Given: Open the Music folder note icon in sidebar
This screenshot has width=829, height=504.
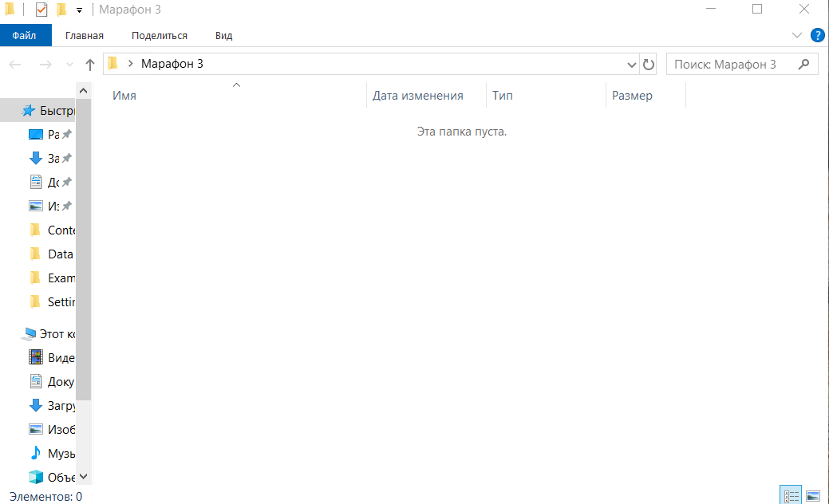Looking at the screenshot, I should (35, 453).
